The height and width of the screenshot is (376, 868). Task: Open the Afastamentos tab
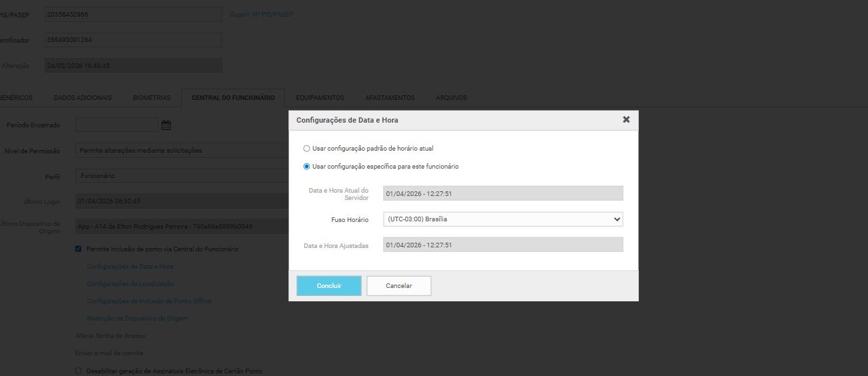pyautogui.click(x=390, y=98)
